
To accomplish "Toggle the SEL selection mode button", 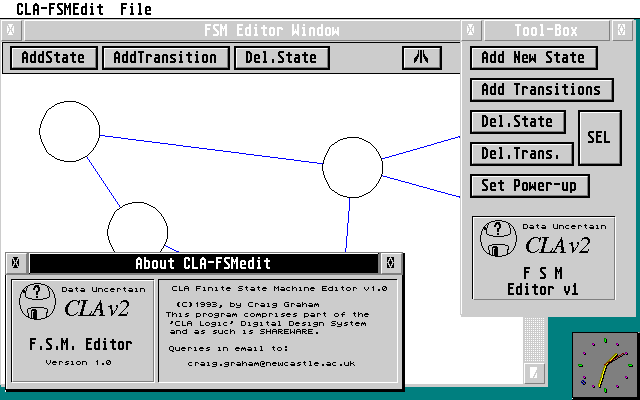I will [x=600, y=138].
